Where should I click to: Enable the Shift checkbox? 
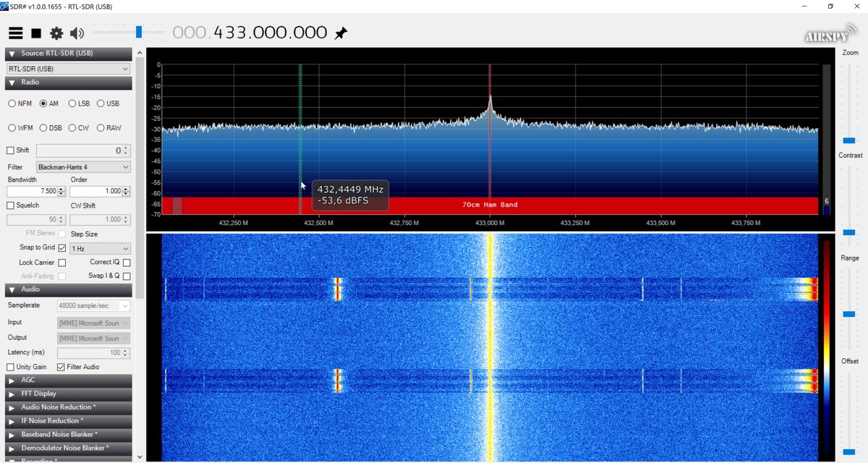click(x=10, y=150)
